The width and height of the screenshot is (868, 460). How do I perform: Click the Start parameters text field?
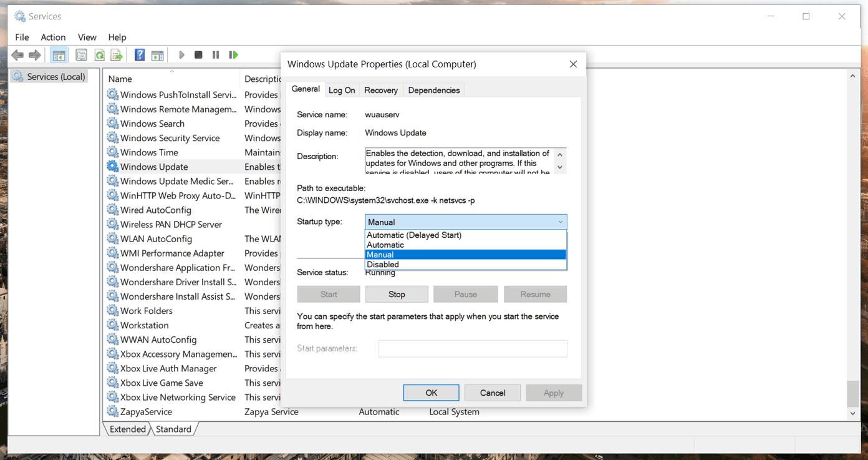(x=473, y=348)
